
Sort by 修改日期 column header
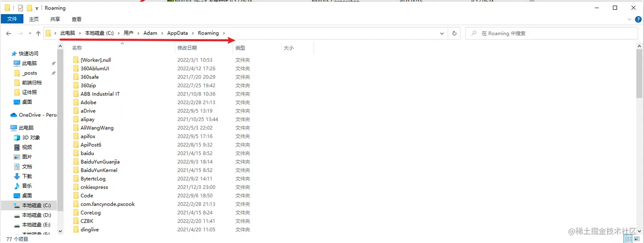[187, 48]
